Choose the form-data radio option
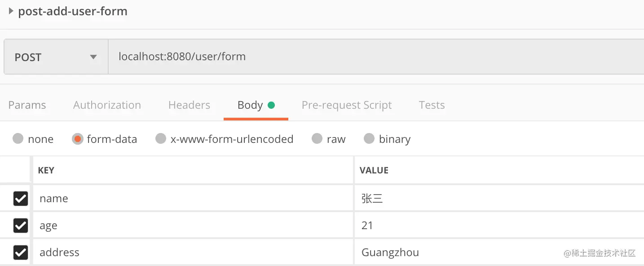Image resolution: width=644 pixels, height=266 pixels. point(78,139)
